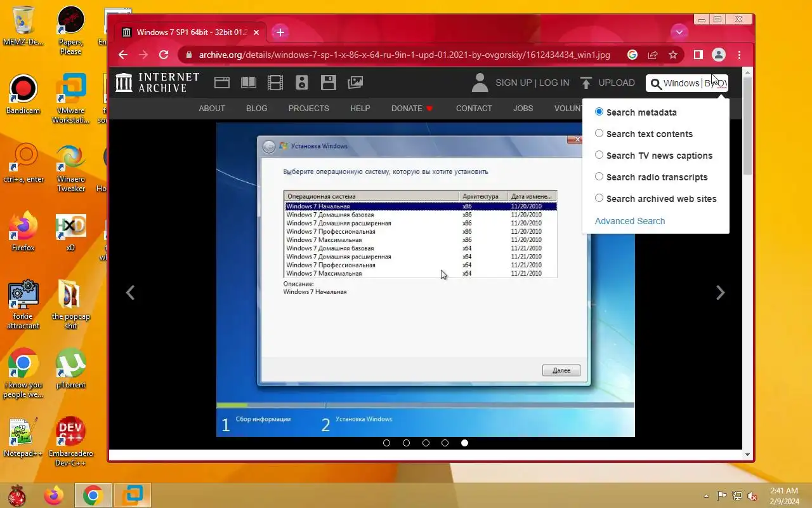Open Chrome profile avatar

[x=719, y=55]
